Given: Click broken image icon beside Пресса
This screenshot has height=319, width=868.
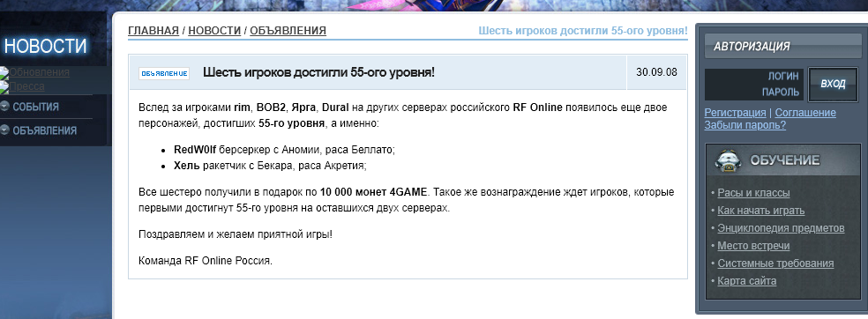Looking at the screenshot, I should 4,86.
